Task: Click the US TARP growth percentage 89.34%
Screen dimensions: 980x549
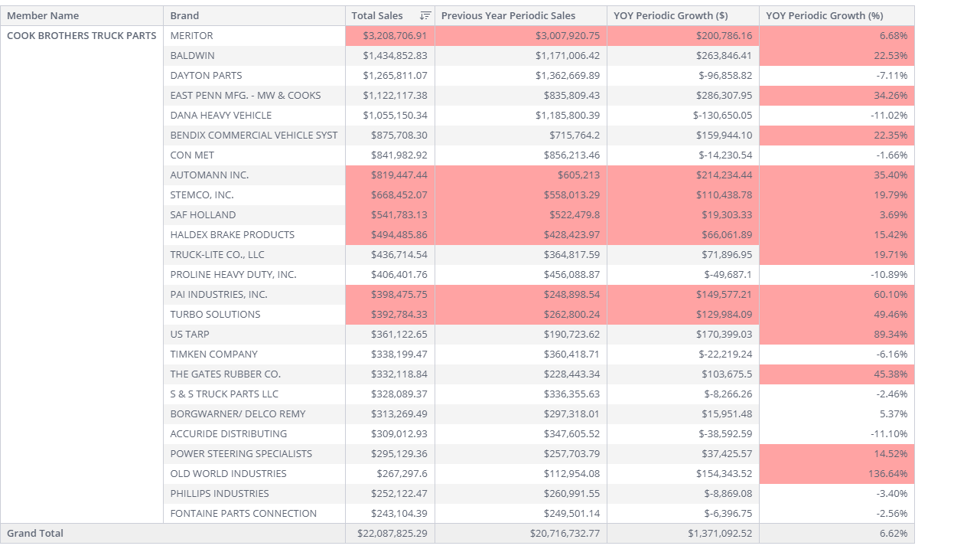Action: [x=892, y=334]
